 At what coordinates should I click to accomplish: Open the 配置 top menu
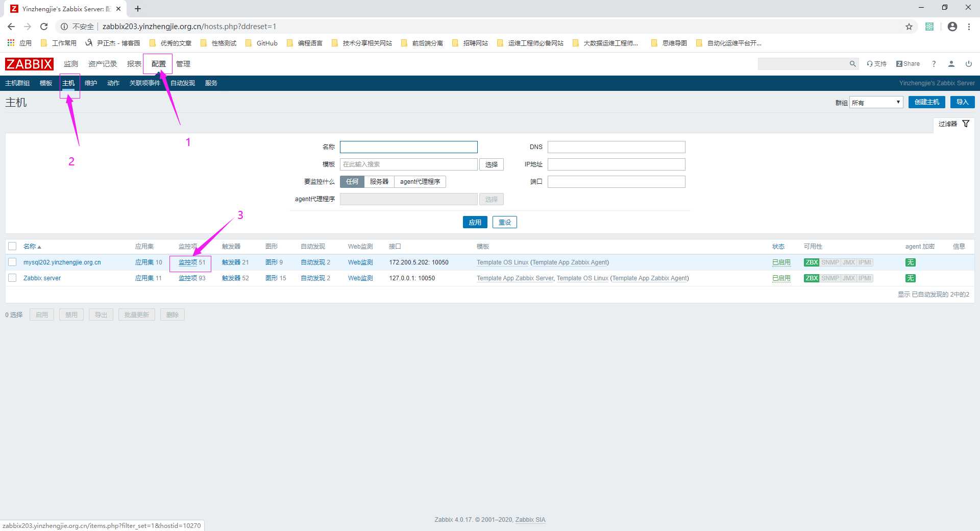point(159,64)
